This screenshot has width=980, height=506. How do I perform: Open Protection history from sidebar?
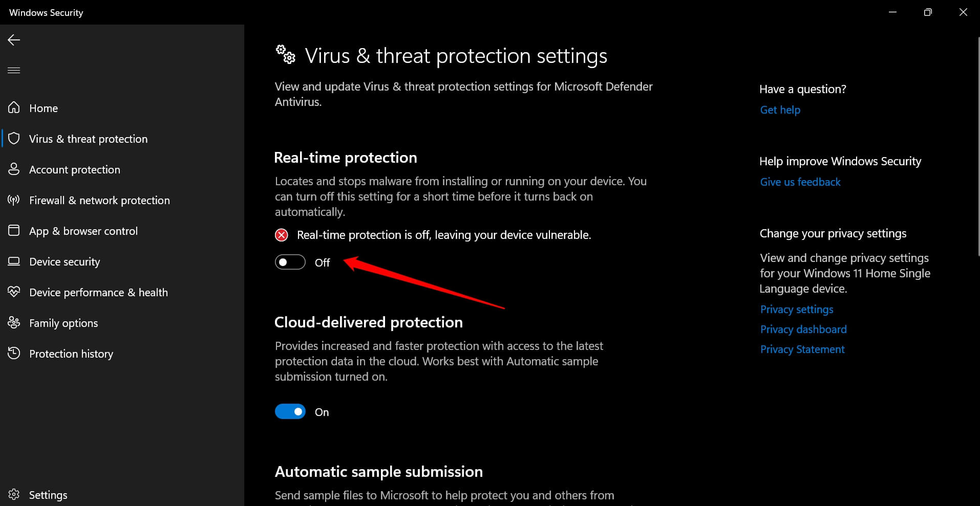click(71, 354)
